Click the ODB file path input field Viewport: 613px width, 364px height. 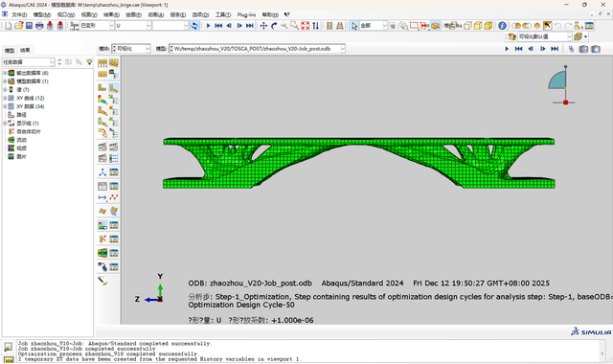257,49
